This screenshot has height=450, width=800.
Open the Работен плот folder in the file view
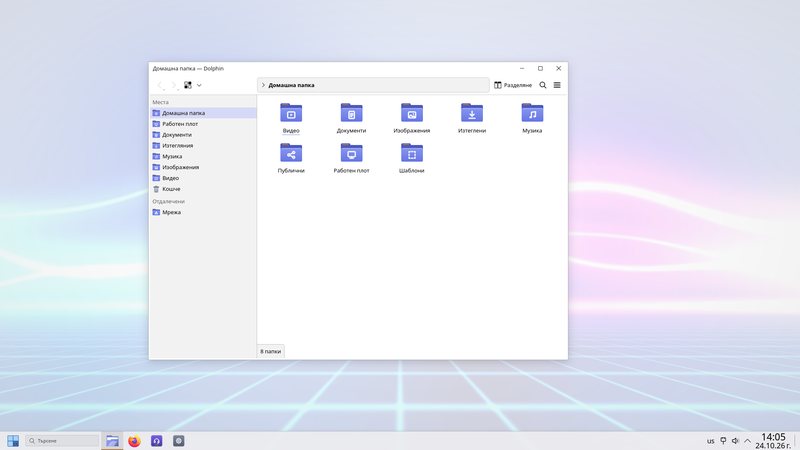352,153
